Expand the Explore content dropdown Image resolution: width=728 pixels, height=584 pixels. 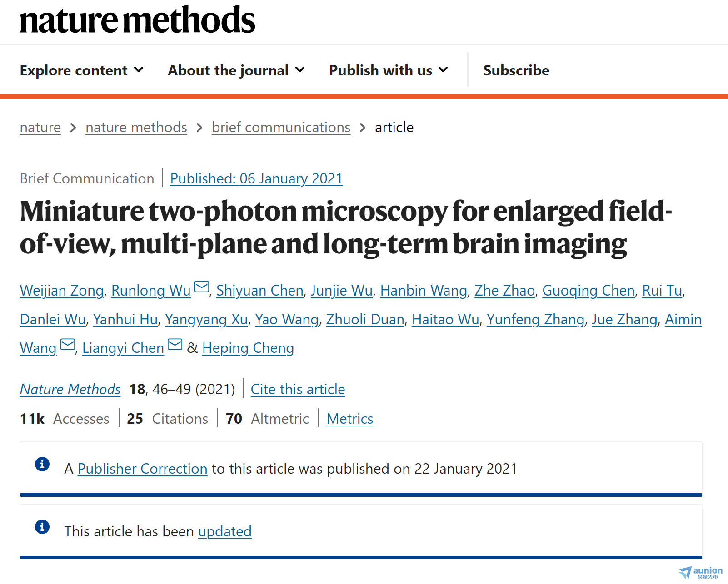(82, 70)
